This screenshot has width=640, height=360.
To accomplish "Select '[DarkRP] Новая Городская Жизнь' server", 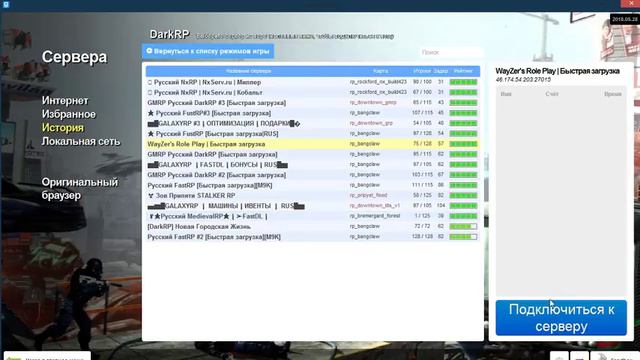I will pyautogui.click(x=313, y=227).
